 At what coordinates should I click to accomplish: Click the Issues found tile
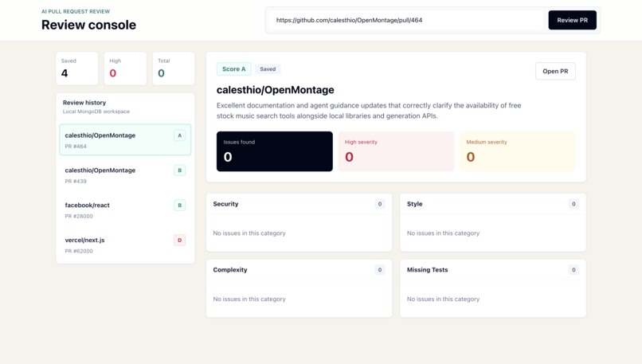(274, 151)
